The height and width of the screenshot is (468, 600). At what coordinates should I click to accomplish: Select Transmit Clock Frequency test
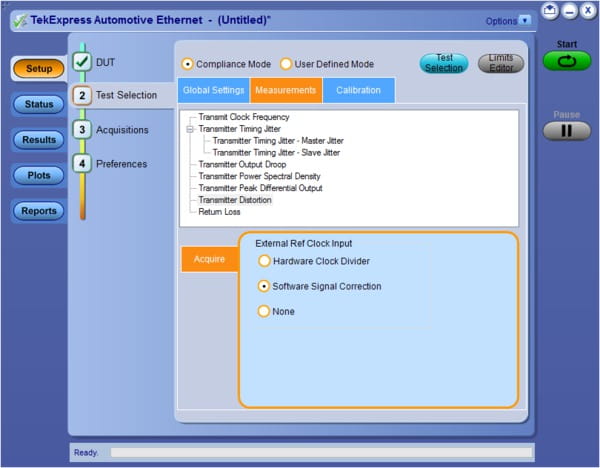click(244, 117)
